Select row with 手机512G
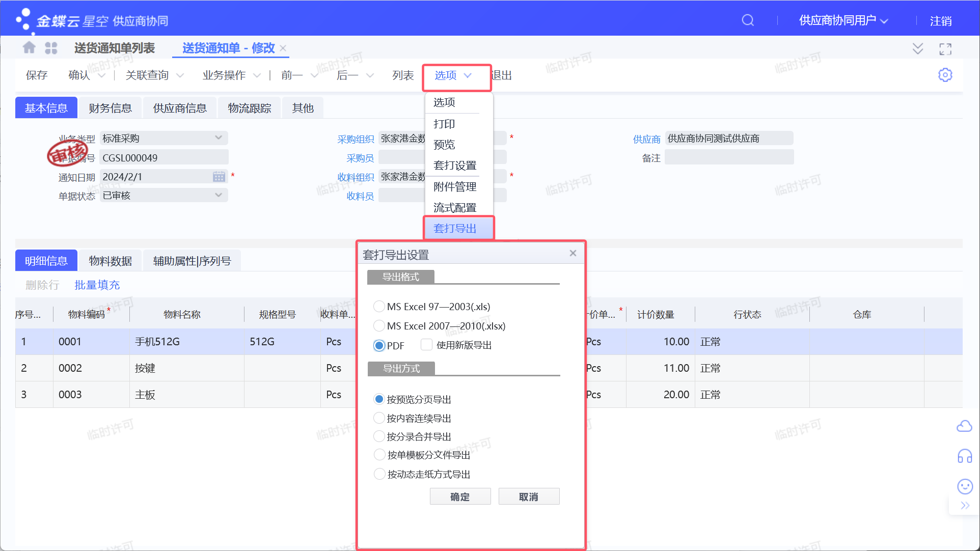 [x=489, y=342]
